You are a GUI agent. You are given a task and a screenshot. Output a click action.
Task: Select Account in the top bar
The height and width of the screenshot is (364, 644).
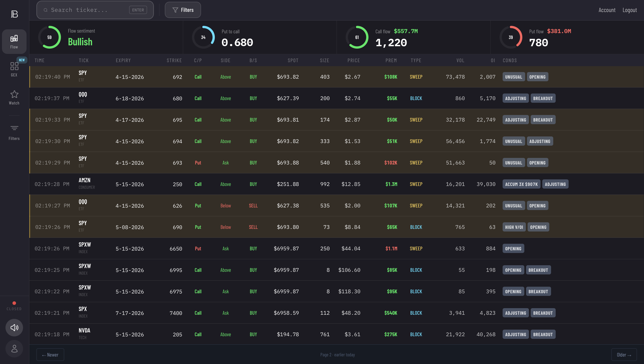tap(607, 10)
